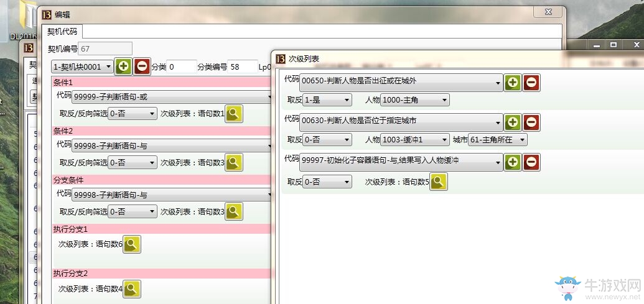This screenshot has width=644, height=304.
Task: Click the 执行分支2 pink header
Action: point(162,274)
